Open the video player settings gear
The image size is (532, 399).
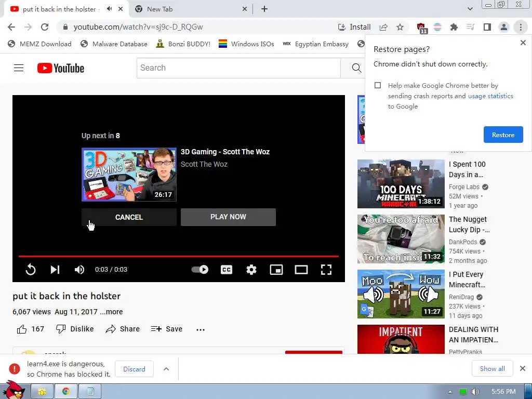(251, 270)
